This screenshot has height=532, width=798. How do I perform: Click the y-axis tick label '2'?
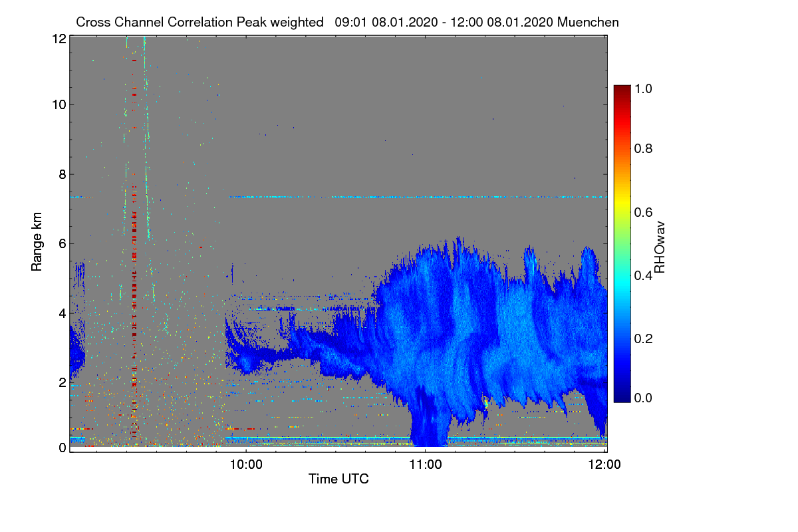[62, 382]
